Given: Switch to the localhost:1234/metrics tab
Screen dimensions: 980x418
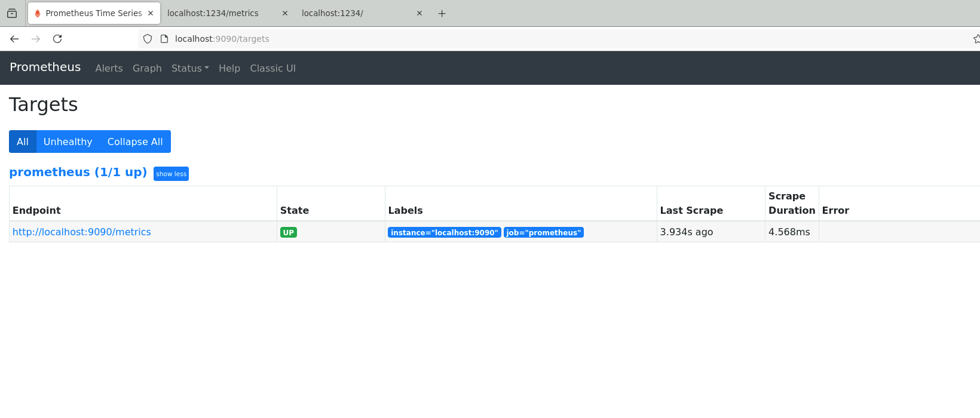Looking at the screenshot, I should (x=228, y=13).
